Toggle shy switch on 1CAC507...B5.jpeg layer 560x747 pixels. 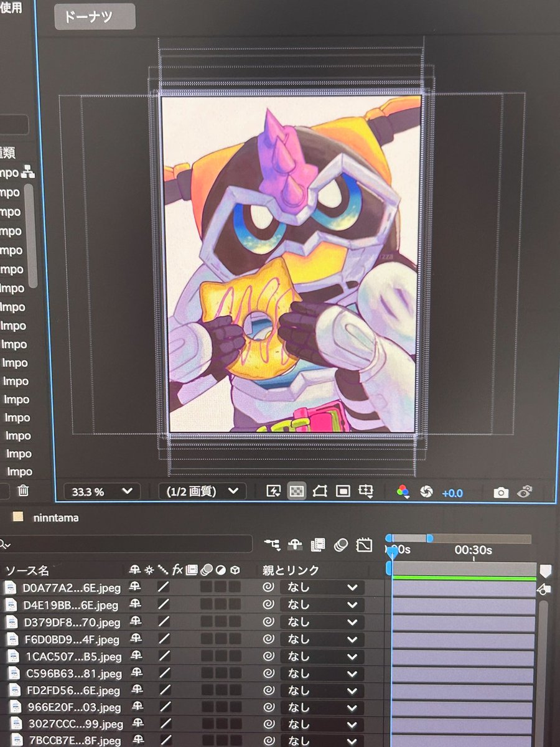coord(137,655)
